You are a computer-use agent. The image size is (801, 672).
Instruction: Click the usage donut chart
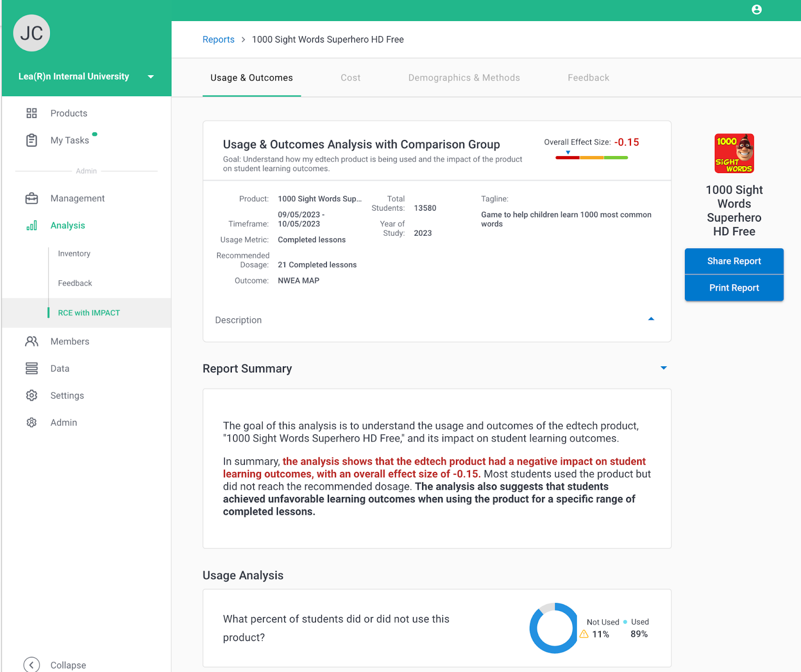(554, 628)
